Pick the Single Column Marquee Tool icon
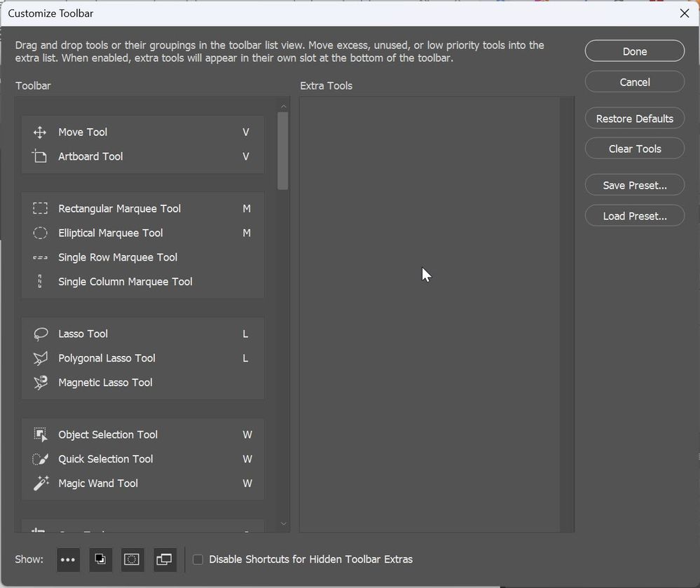This screenshot has height=588, width=700. tap(40, 282)
